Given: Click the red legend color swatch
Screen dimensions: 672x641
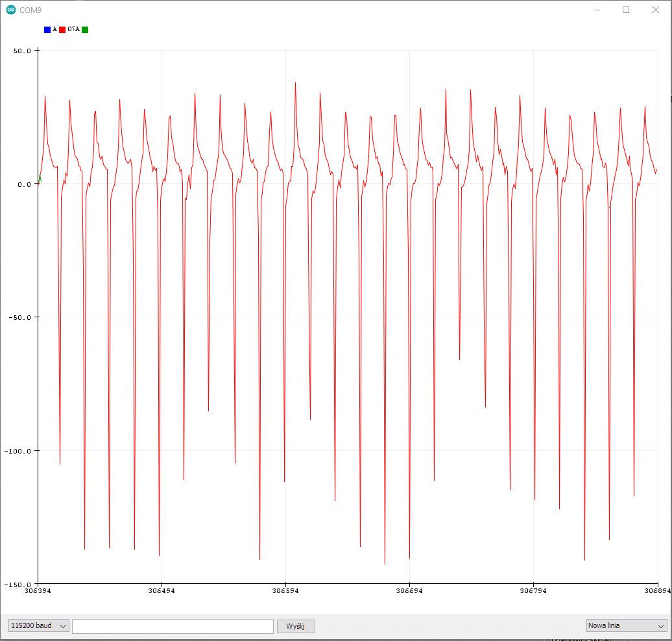Looking at the screenshot, I should [62, 30].
